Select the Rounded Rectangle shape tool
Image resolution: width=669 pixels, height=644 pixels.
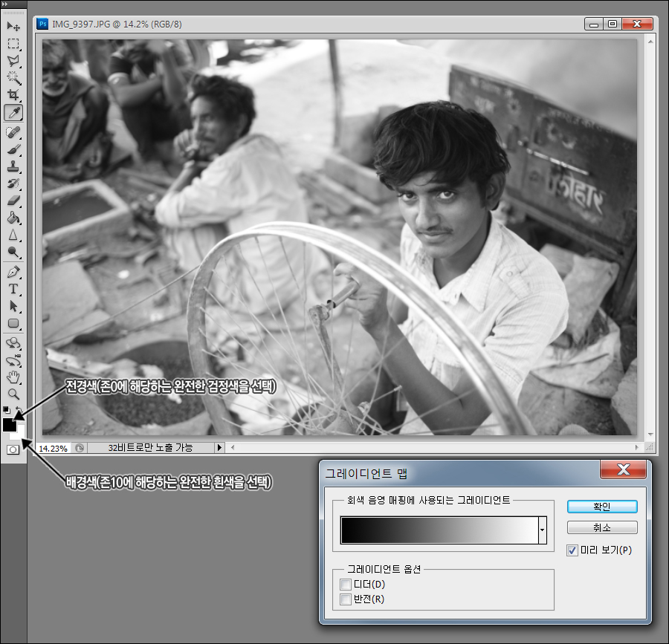click(x=13, y=324)
